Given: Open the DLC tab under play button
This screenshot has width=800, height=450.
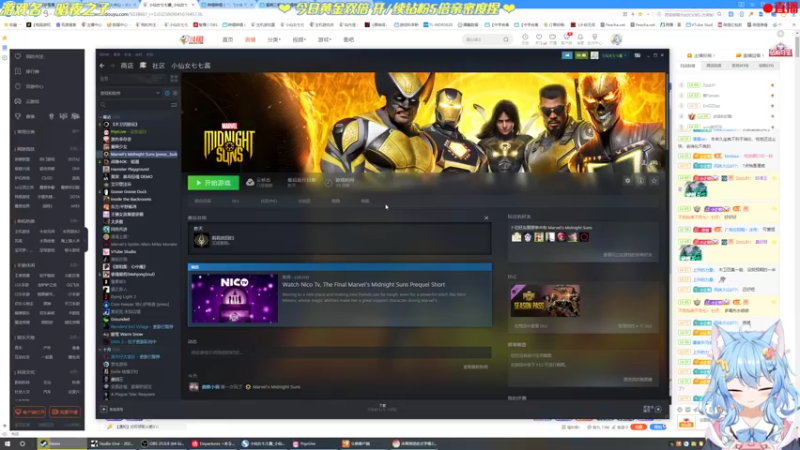Looking at the screenshot, I should coord(236,202).
